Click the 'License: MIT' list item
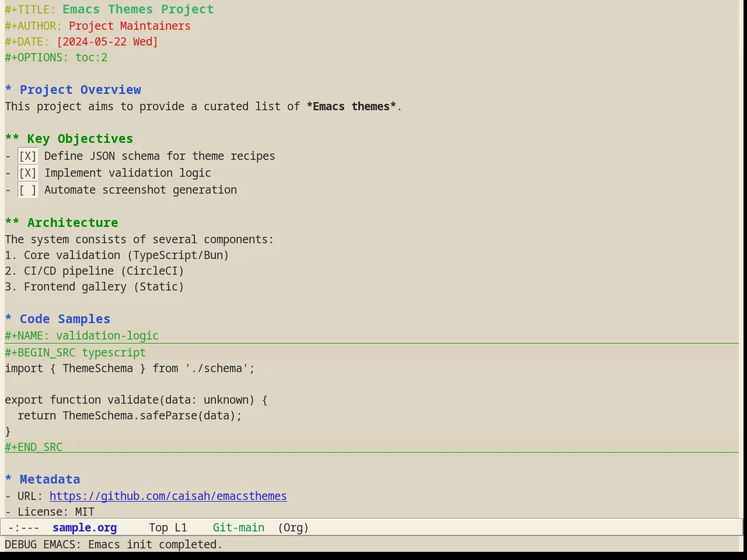The image size is (747, 560). [50, 512]
